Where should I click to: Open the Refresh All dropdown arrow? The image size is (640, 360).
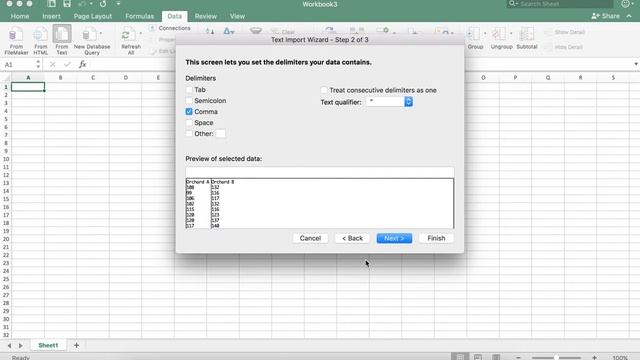pos(141,33)
